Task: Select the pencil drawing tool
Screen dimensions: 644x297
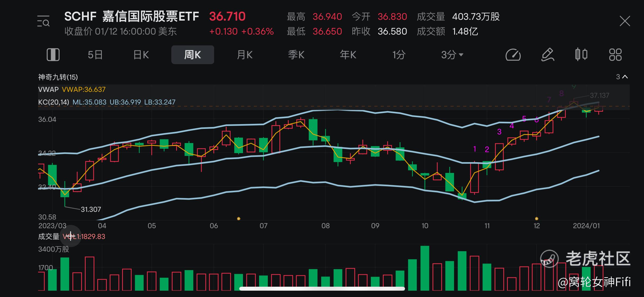Action: 548,55
